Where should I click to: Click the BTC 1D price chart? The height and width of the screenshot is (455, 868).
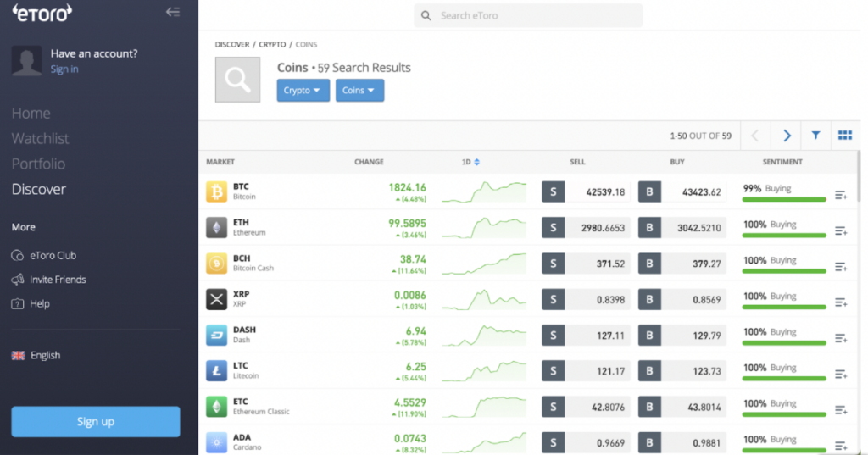484,192
